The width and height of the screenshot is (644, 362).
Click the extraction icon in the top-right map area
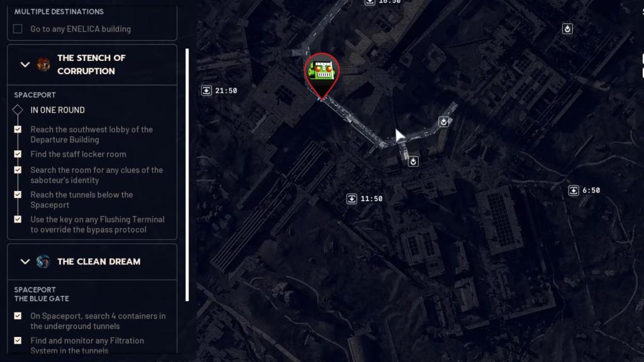[x=567, y=29]
